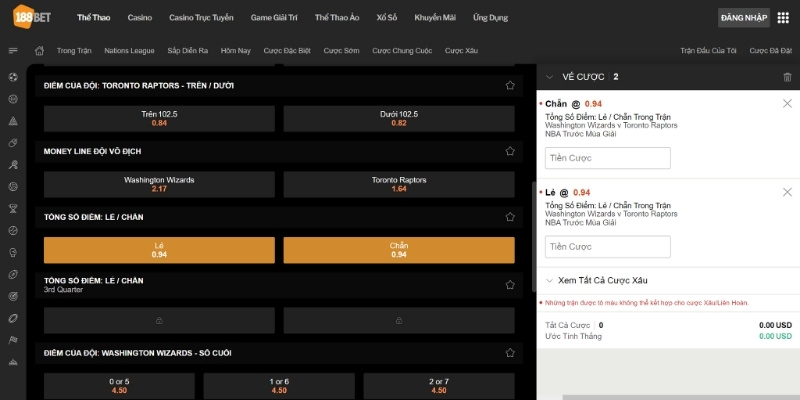Viewport: 800px width, 400px height.
Task: Bet on Washington Wizards at 2.17
Action: 159,184
